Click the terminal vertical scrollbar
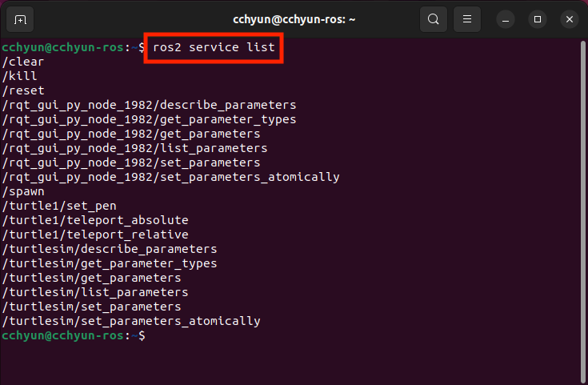 [582, 211]
